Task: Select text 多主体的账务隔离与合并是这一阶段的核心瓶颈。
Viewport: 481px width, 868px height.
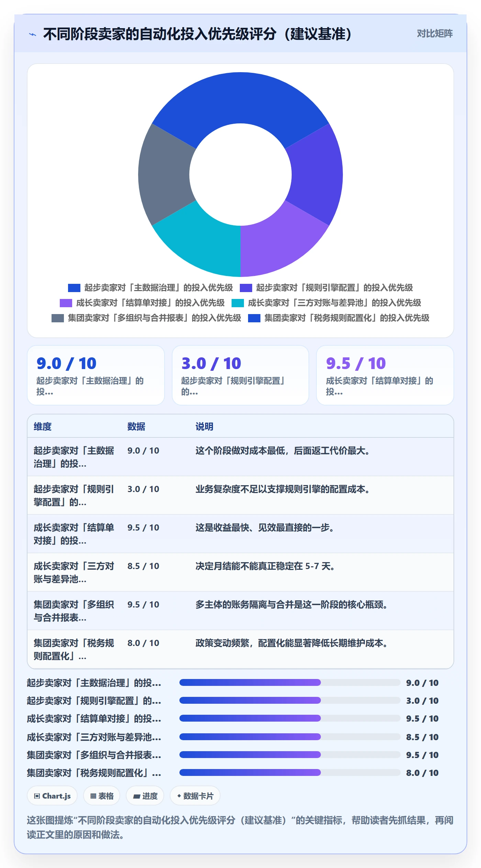Action: pyautogui.click(x=291, y=604)
